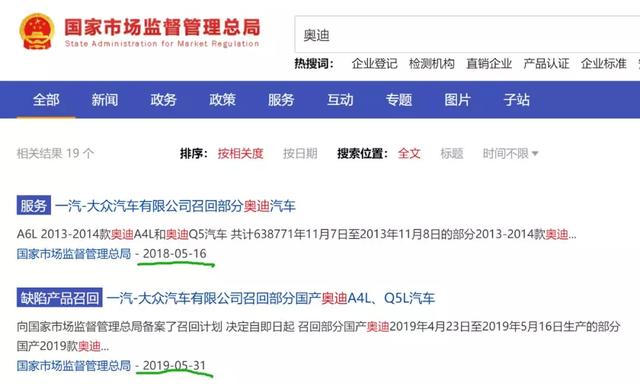Click the 热搜词 label
Viewport: 640px width, 386px height.
click(x=314, y=64)
